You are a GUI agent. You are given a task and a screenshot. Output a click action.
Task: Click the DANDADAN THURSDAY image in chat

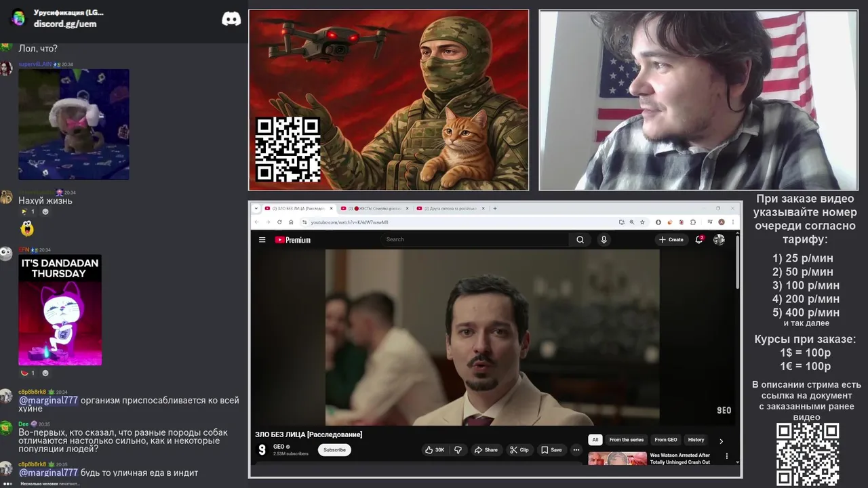coord(60,310)
